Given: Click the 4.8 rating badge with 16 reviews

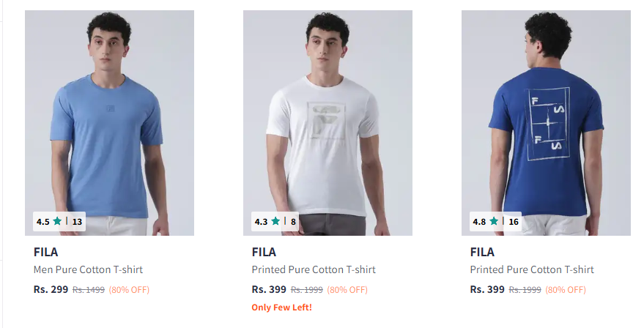Looking at the screenshot, I should (x=495, y=221).
